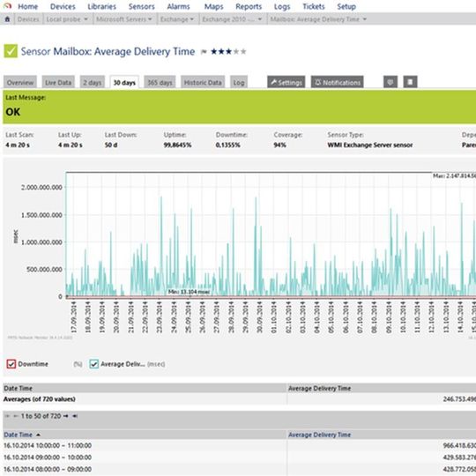Click Date Time sort arrow in lower table
Viewport: 476px width, 476px height.
point(38,435)
